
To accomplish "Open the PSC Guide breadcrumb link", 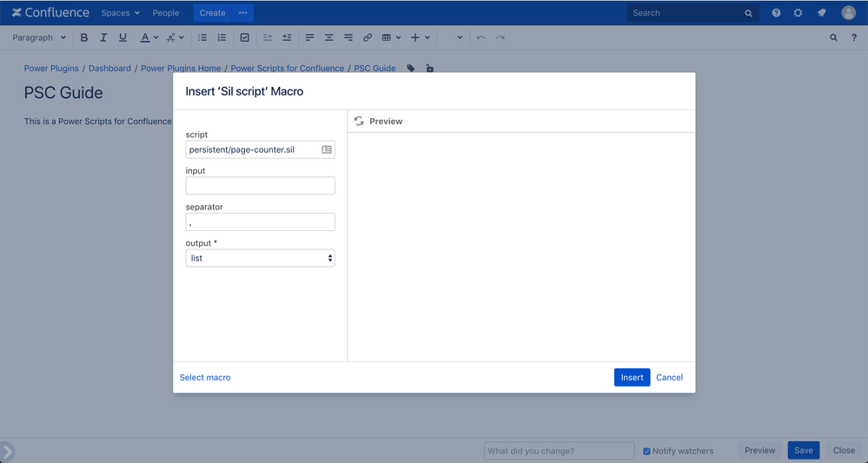I will (x=374, y=68).
